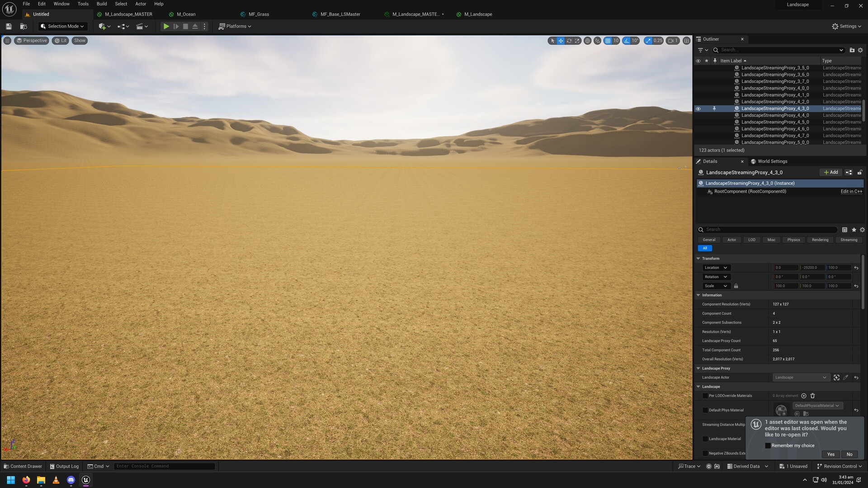This screenshot has height=488, width=868.
Task: Open the Platforms dropdown
Action: coord(235,26)
